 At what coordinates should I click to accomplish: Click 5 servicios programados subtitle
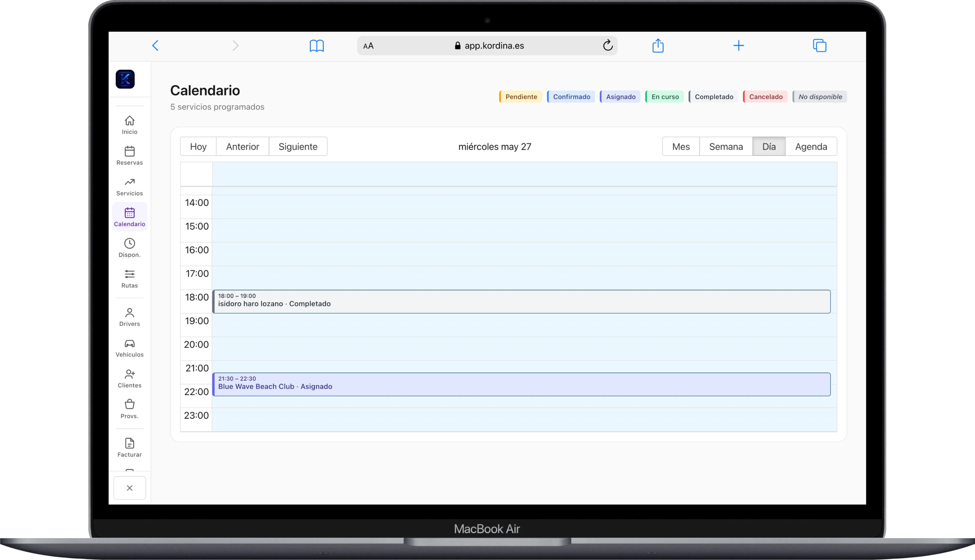217,107
